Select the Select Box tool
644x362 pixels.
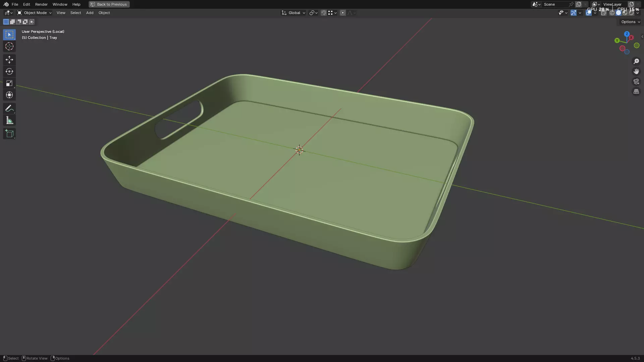pyautogui.click(x=9, y=35)
